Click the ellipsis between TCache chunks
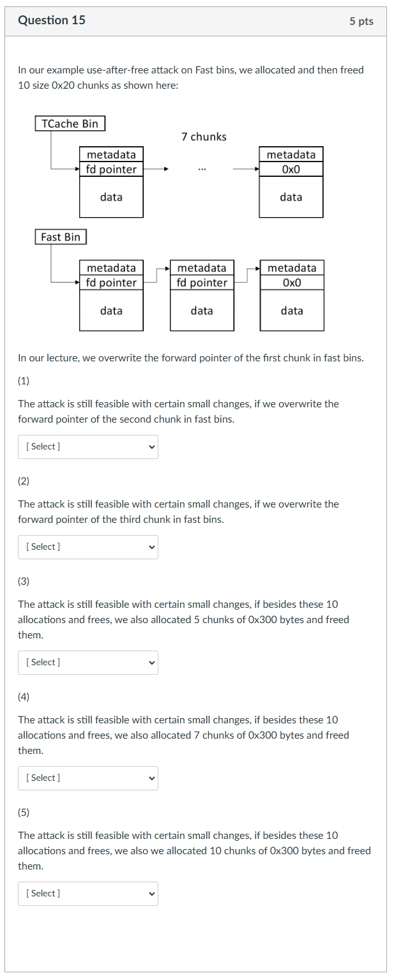The height and width of the screenshot is (980, 394). 202,168
